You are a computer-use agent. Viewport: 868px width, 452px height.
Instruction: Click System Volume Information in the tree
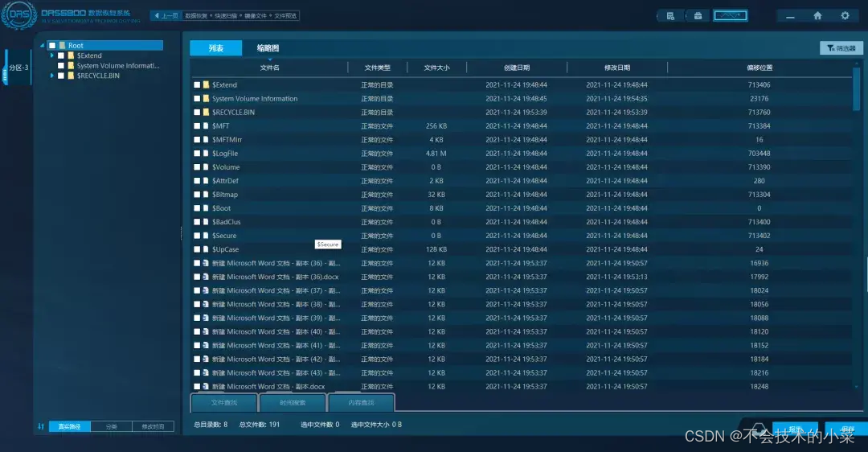click(x=118, y=65)
